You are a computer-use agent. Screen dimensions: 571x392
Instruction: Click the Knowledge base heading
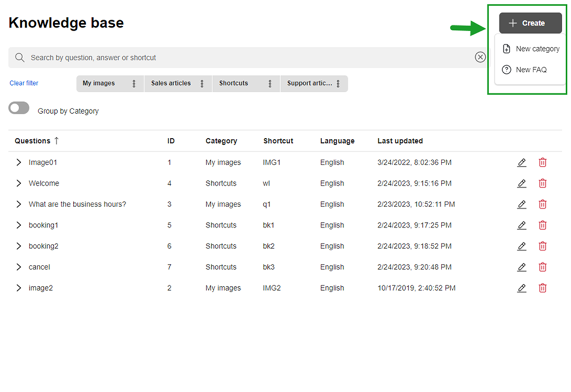[x=66, y=22]
